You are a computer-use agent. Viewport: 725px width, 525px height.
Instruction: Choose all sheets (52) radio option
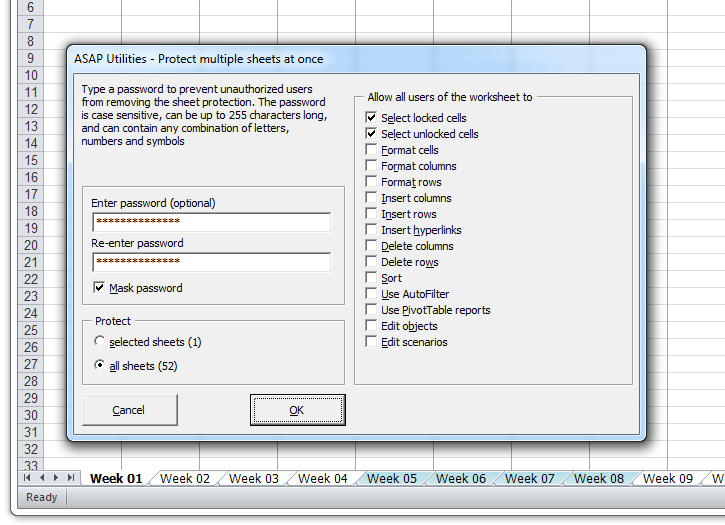pyautogui.click(x=99, y=365)
